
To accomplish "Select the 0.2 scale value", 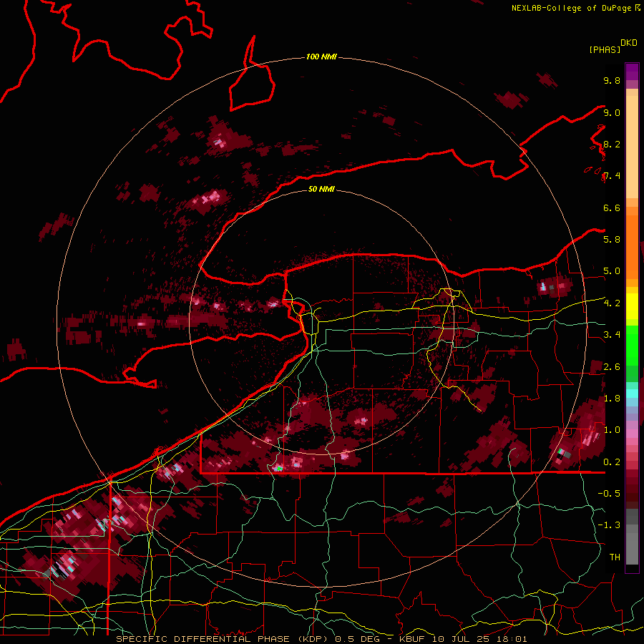I will click(612, 462).
